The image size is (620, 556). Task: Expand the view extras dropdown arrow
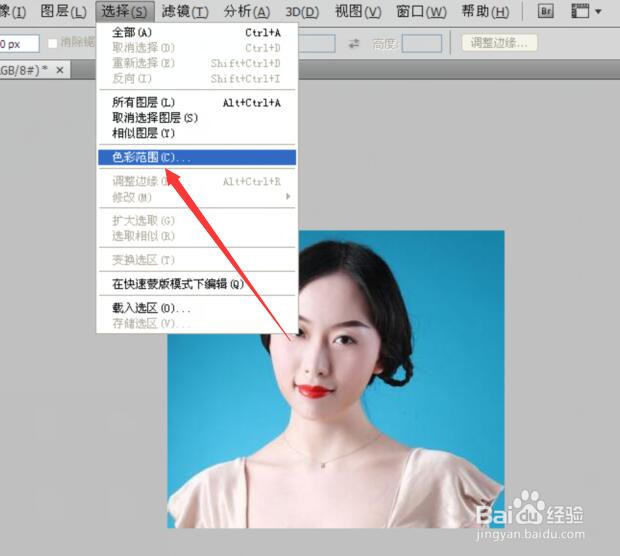click(598, 11)
